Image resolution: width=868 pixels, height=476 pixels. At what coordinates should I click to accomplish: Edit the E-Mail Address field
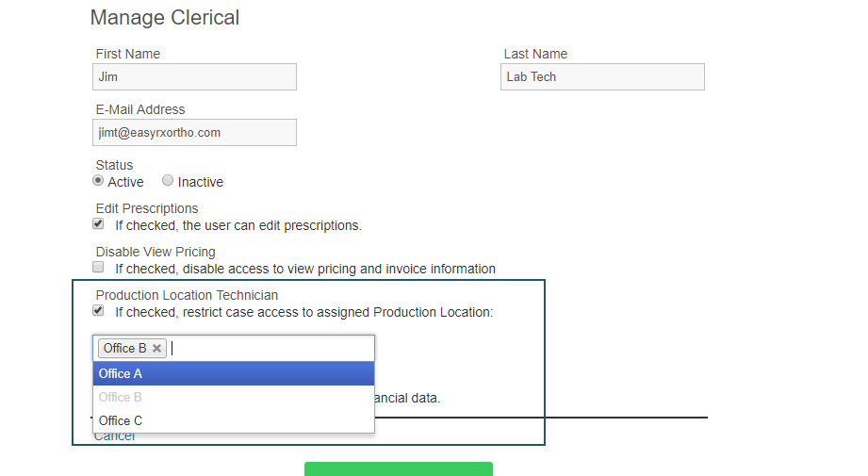click(194, 133)
